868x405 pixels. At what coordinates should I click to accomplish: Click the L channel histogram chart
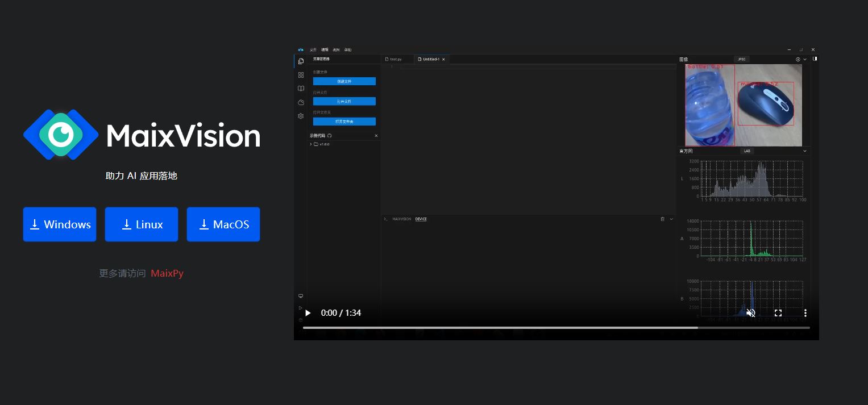click(x=752, y=179)
